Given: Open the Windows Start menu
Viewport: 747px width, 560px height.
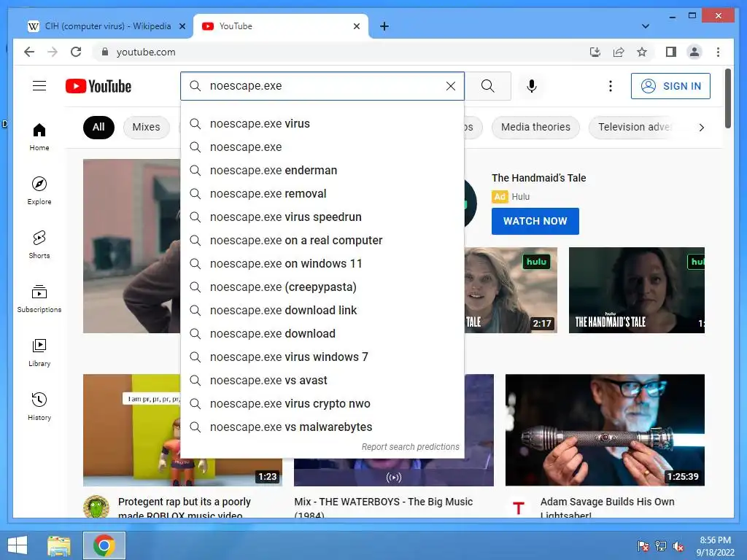Looking at the screenshot, I should pos(18,545).
